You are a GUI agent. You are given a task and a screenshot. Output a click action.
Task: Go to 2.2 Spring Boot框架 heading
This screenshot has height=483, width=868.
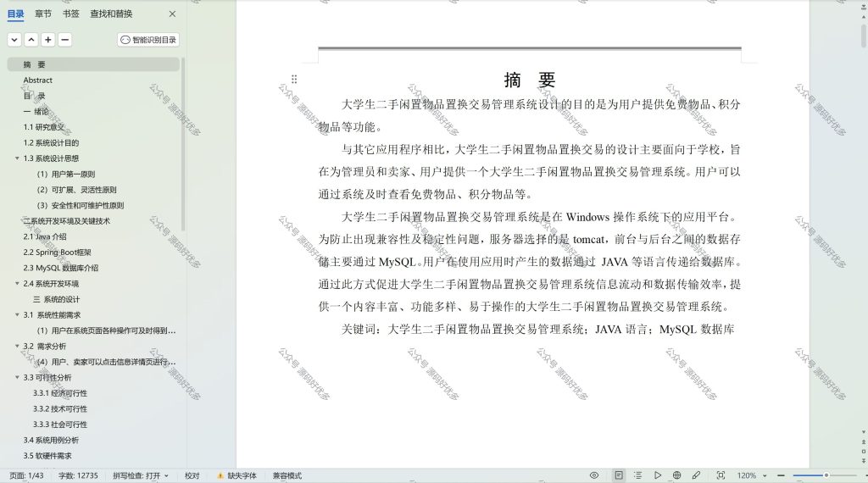point(57,253)
